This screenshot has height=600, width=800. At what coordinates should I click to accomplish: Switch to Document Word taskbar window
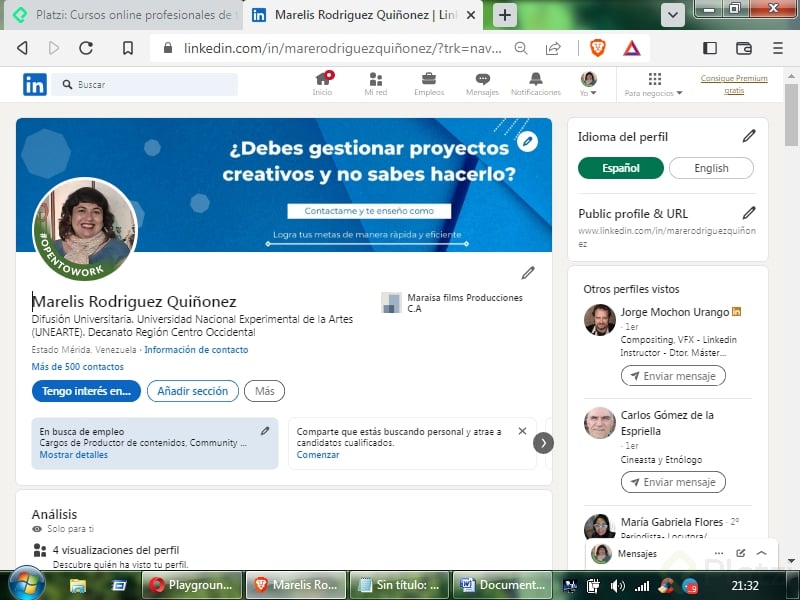502,585
